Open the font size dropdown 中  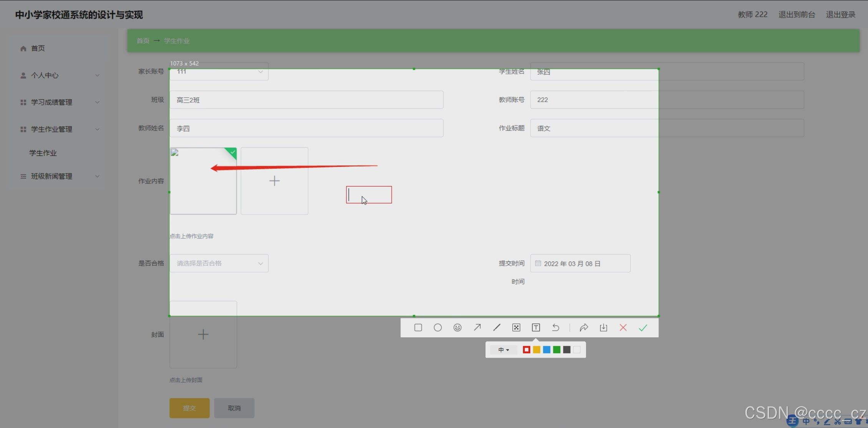pyautogui.click(x=503, y=350)
